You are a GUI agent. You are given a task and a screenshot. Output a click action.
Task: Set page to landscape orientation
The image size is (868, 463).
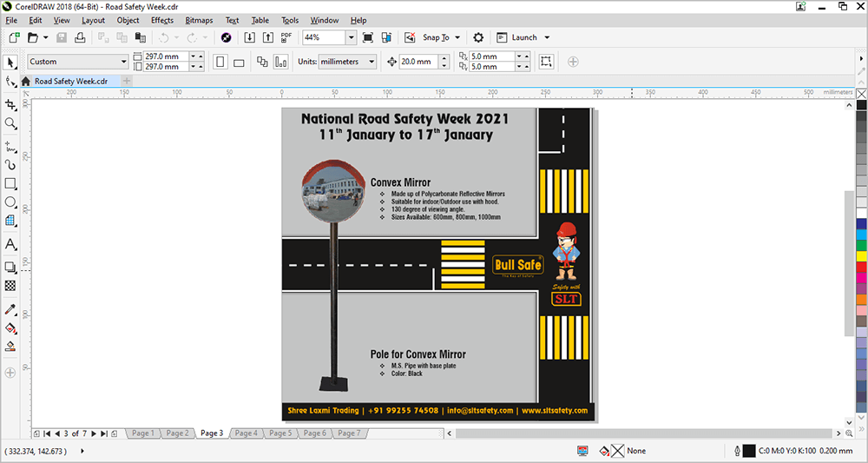tap(239, 62)
